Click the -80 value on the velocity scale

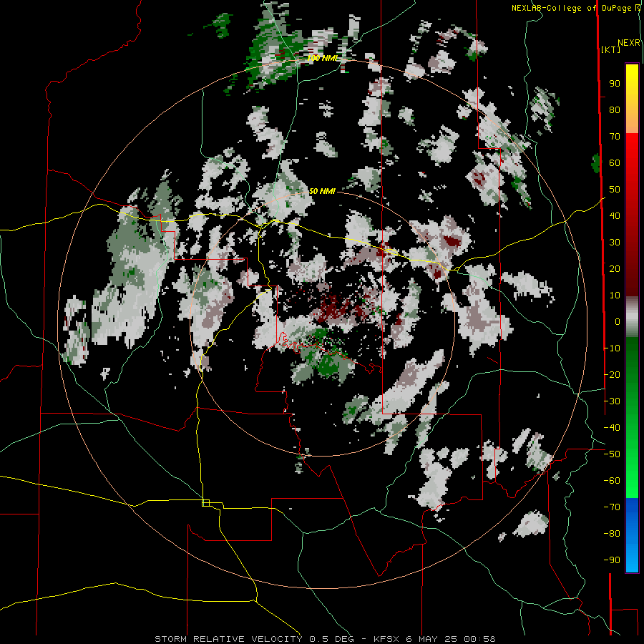click(x=612, y=534)
